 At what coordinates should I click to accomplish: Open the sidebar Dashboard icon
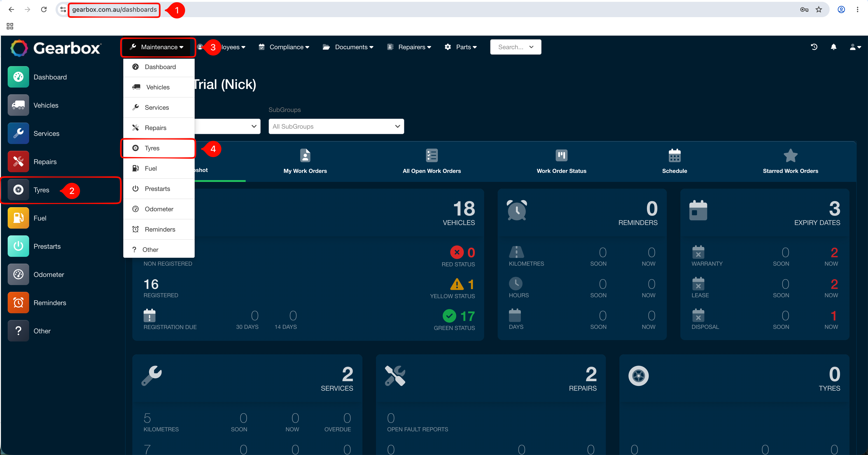point(18,77)
